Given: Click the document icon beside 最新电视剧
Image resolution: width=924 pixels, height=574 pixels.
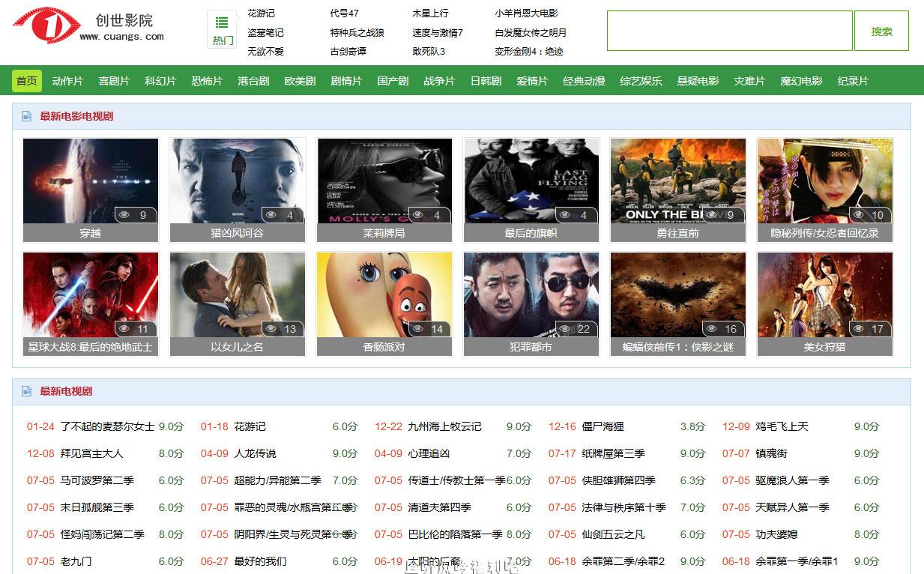Looking at the screenshot, I should click(27, 391).
